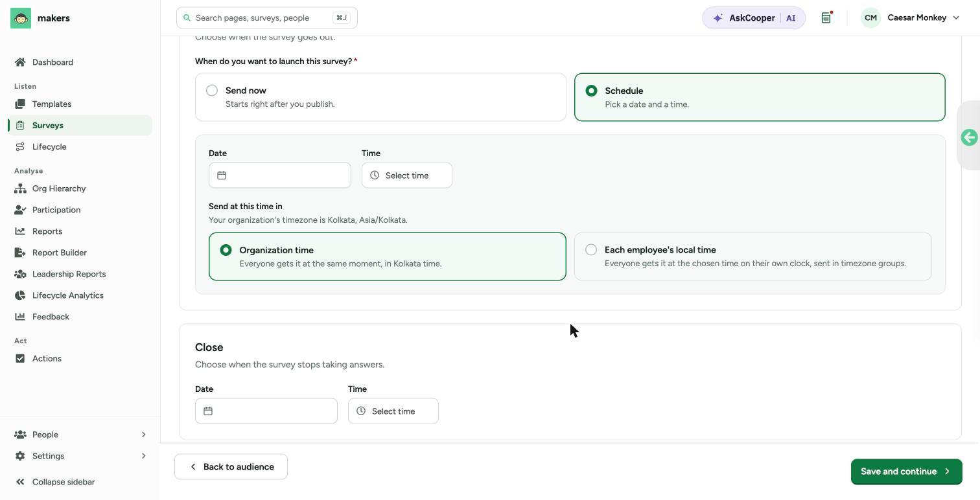Open the Close section Time dropdown

(x=393, y=411)
